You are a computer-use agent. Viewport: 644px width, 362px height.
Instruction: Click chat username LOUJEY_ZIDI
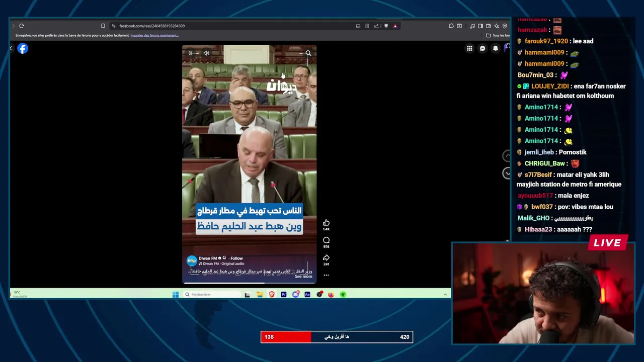[550, 86]
